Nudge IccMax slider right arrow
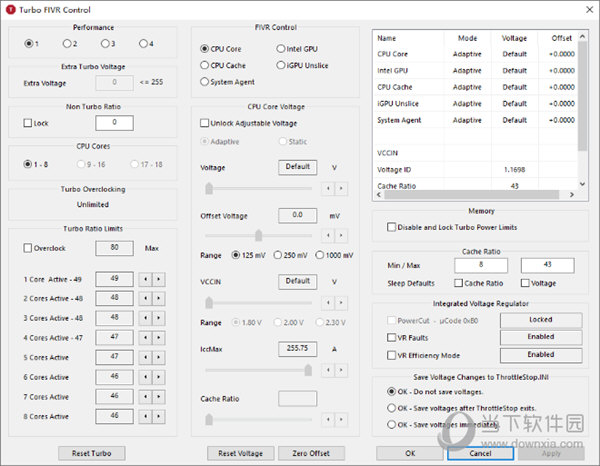 [341, 370]
